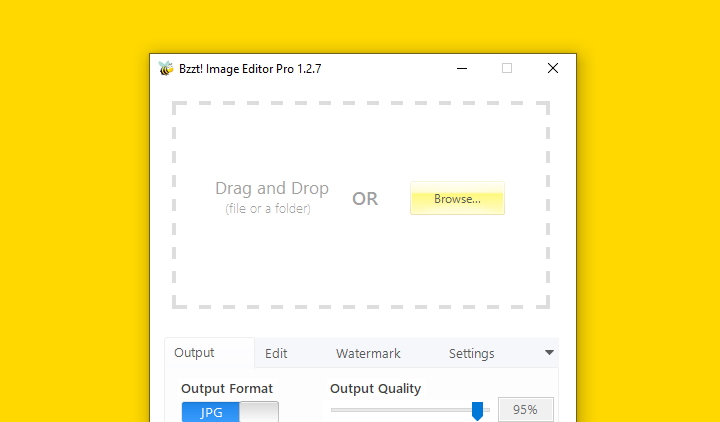
Task: Click the Output Format label
Action: pos(227,388)
